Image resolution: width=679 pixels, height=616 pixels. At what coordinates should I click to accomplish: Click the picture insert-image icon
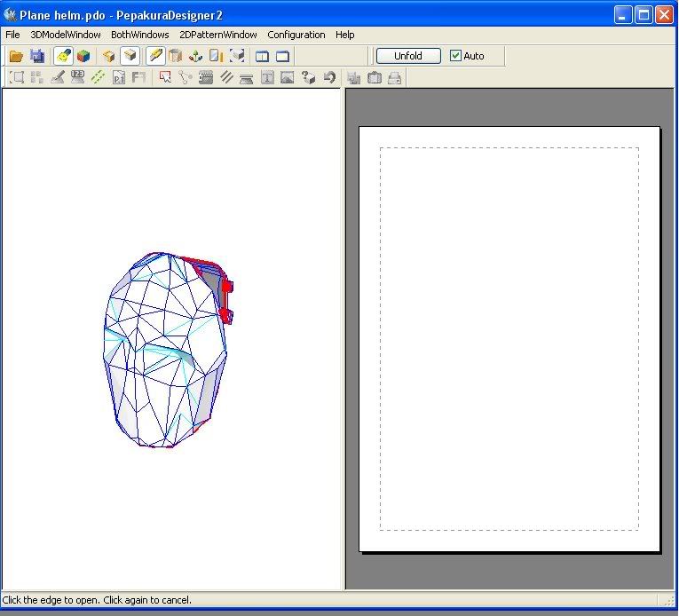point(288,77)
